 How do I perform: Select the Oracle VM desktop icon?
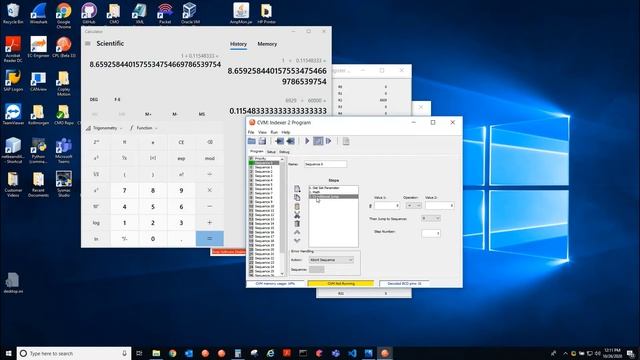[x=190, y=13]
